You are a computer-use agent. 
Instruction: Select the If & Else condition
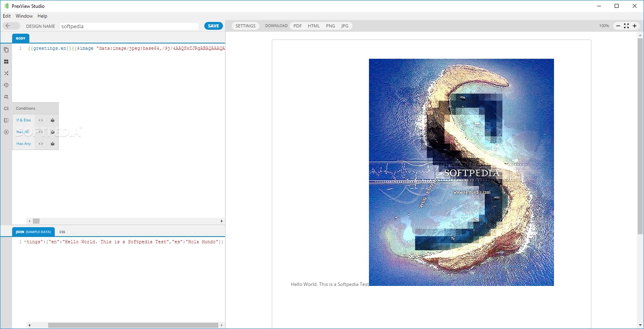[x=23, y=120]
